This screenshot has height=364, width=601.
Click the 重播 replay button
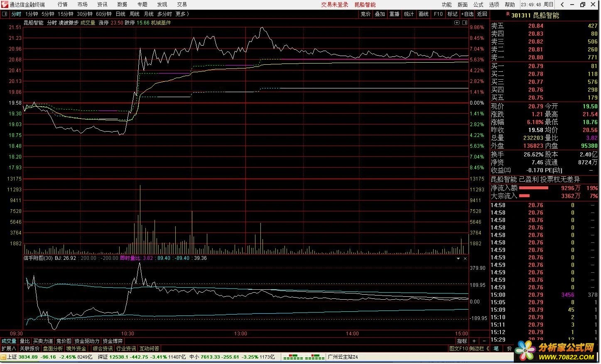[395, 14]
